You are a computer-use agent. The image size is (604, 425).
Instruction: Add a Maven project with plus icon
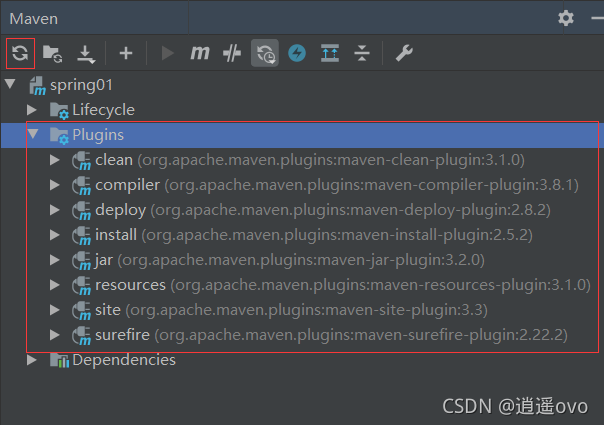click(x=126, y=53)
